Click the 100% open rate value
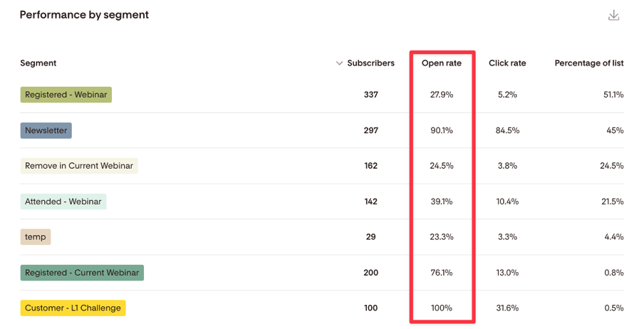 coord(442,308)
